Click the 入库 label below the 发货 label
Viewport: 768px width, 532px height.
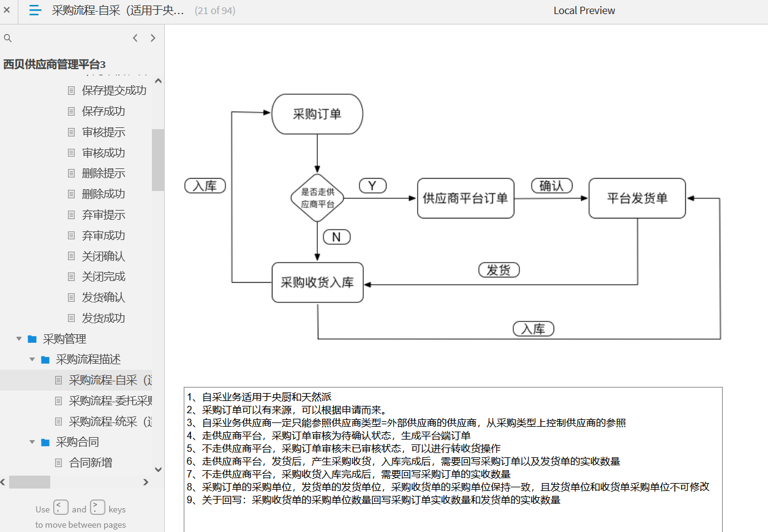point(533,329)
